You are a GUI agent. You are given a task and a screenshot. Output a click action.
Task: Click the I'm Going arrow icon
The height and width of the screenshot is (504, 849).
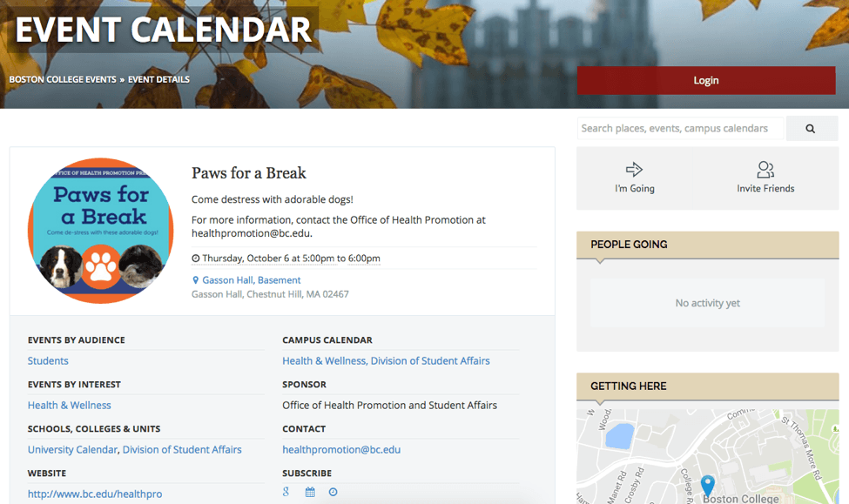[634, 170]
